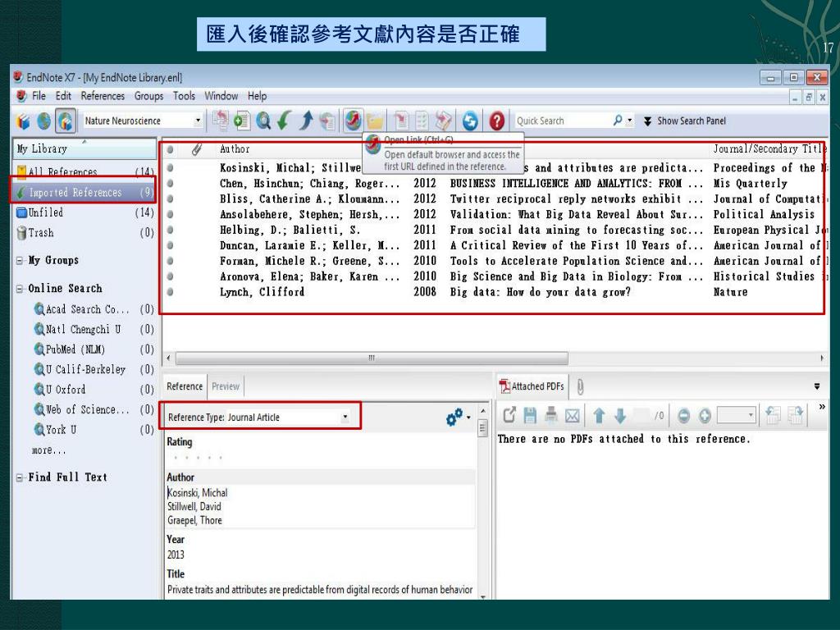The width and height of the screenshot is (840, 630).
Task: Click the Insert Citation toolbar icon
Action: coord(400,121)
